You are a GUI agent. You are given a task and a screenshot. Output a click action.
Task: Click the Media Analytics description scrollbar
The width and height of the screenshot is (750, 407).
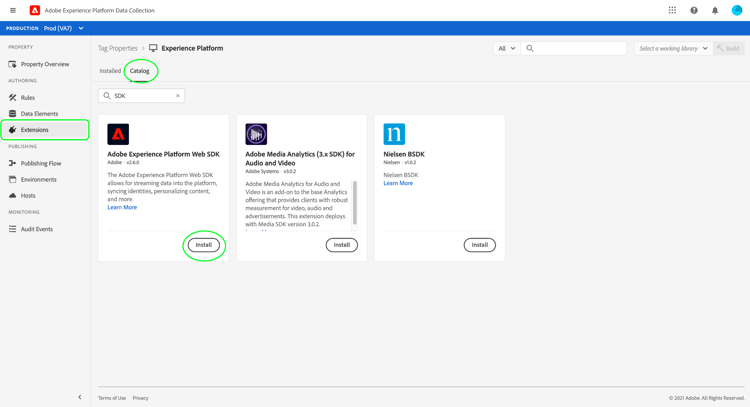point(355,202)
